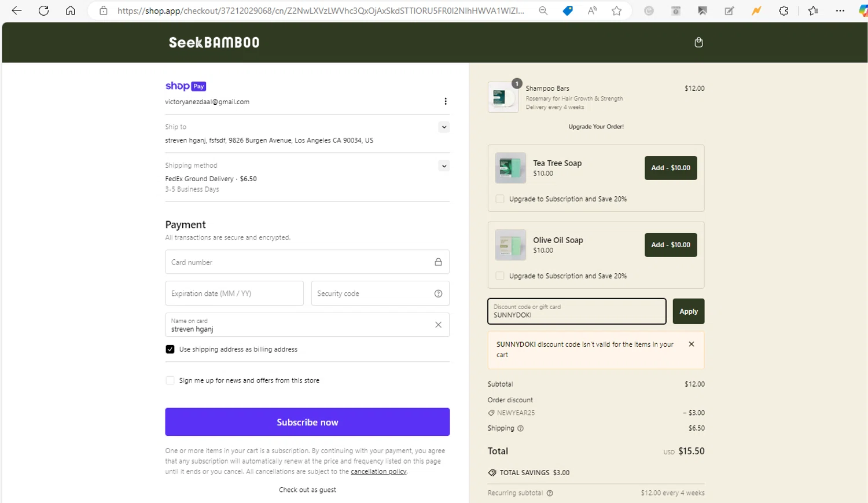Open the favorites list icon
Image resolution: width=868 pixels, height=503 pixels.
tap(813, 10)
